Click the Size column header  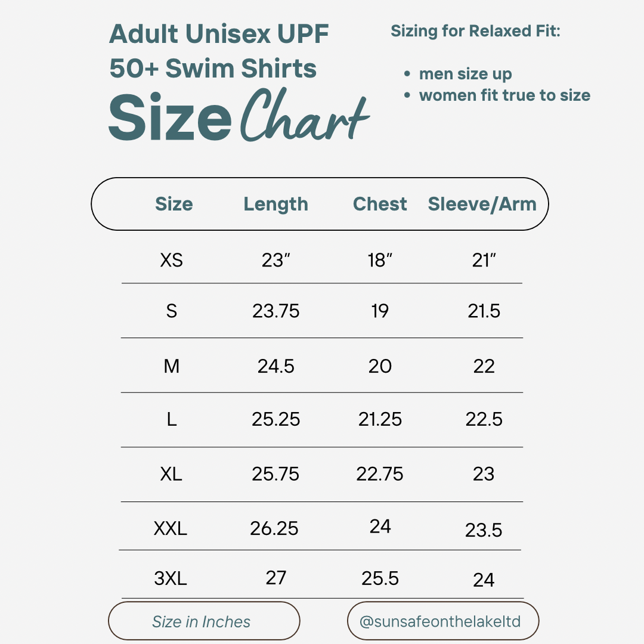click(x=174, y=204)
